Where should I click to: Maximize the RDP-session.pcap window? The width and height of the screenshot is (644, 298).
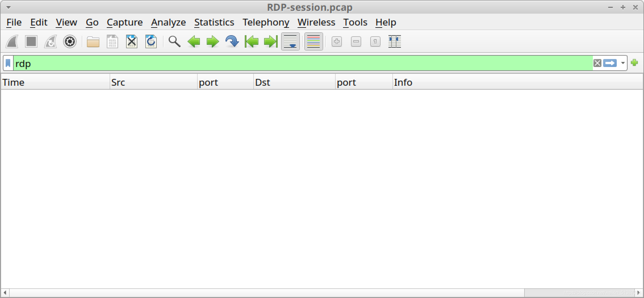[623, 7]
